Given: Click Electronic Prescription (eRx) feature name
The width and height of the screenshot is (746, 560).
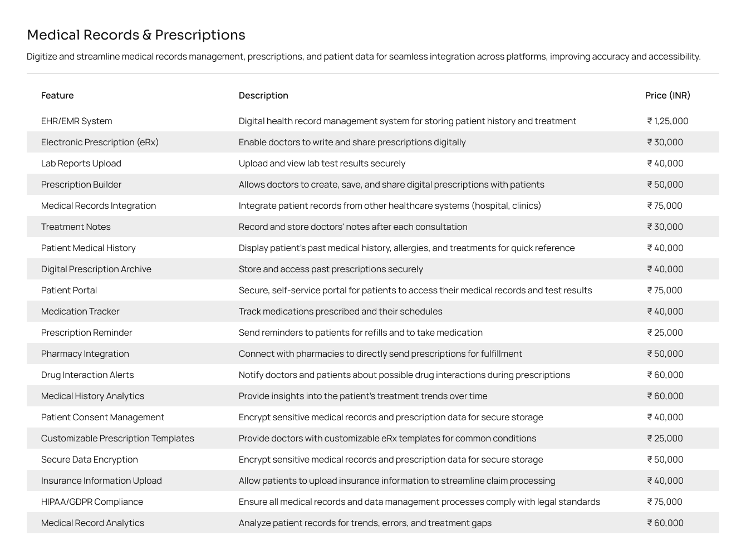Looking at the screenshot, I should point(100,142).
